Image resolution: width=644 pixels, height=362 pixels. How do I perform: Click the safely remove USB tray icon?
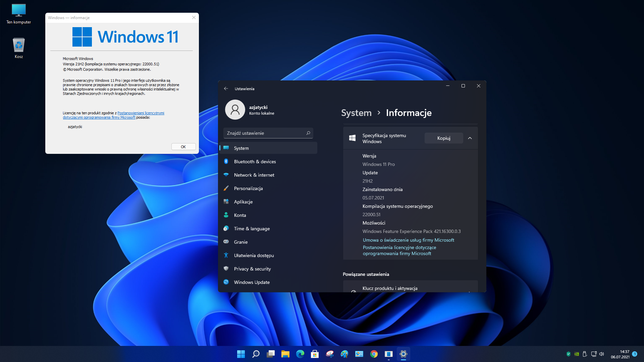coord(585,354)
